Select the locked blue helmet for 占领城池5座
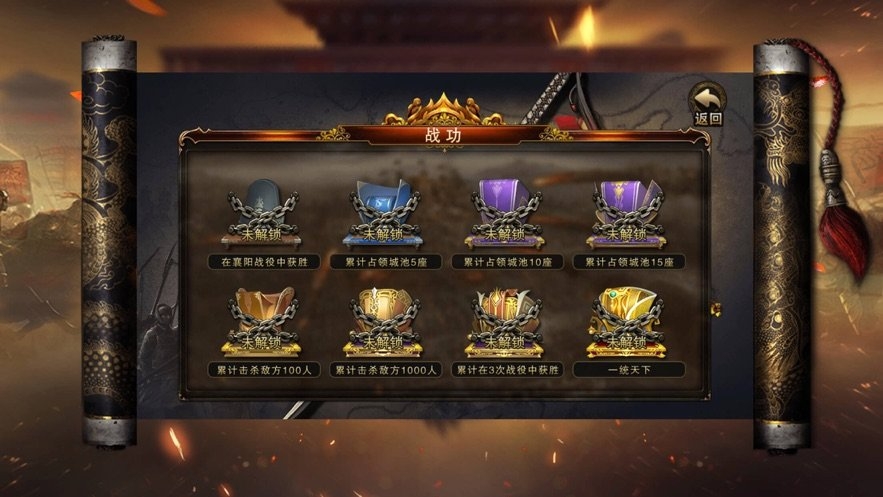The height and width of the screenshot is (497, 883). tap(383, 213)
